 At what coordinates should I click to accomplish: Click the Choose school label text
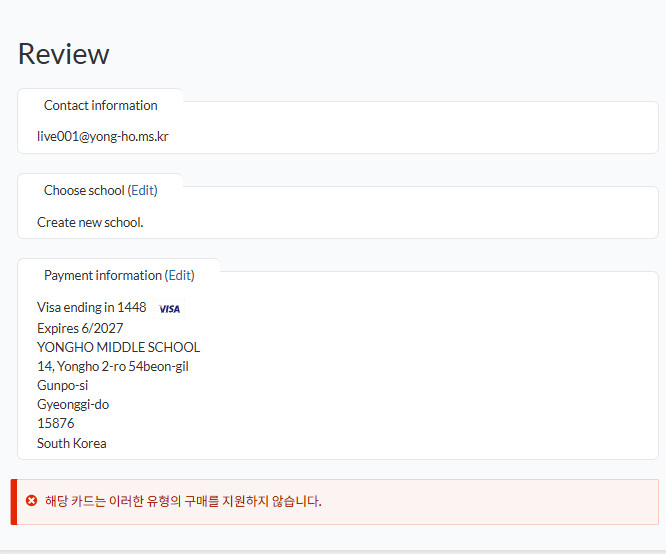(x=84, y=190)
